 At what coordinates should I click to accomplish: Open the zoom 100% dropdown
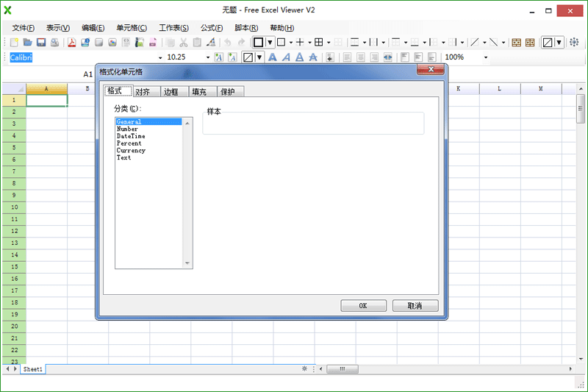pos(486,57)
